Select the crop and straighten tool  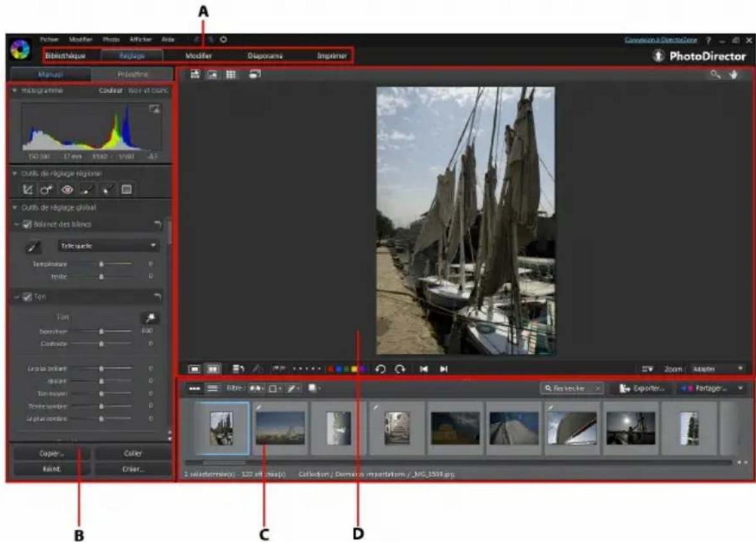click(28, 189)
